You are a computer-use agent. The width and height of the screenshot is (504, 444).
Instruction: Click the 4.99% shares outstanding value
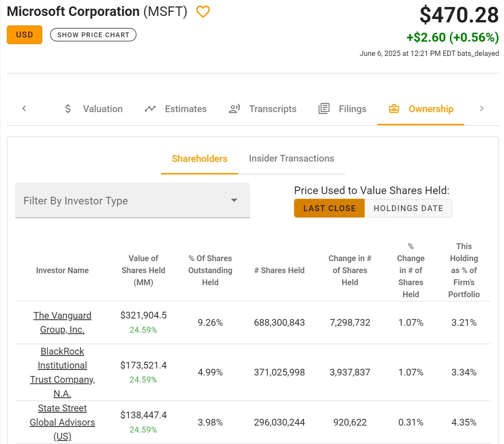click(210, 372)
